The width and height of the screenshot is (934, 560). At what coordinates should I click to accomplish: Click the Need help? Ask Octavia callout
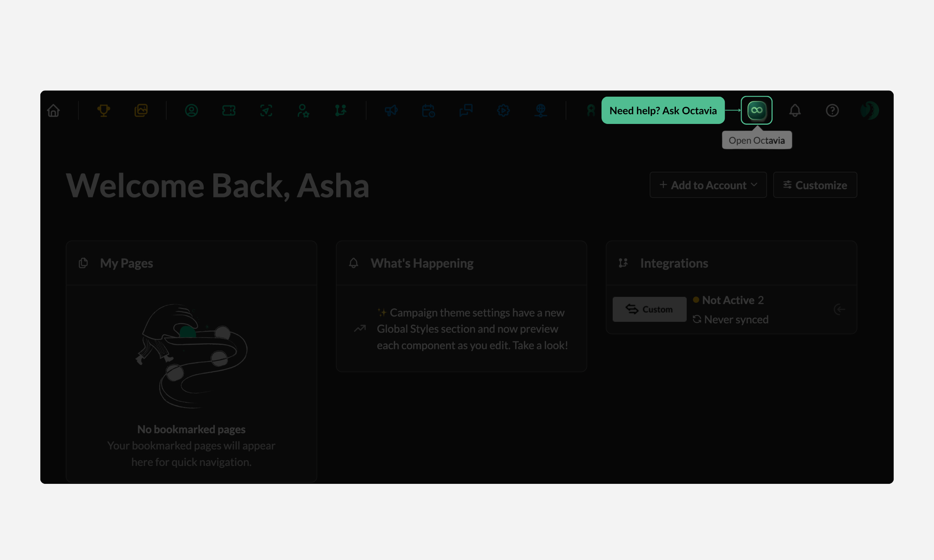pos(663,110)
